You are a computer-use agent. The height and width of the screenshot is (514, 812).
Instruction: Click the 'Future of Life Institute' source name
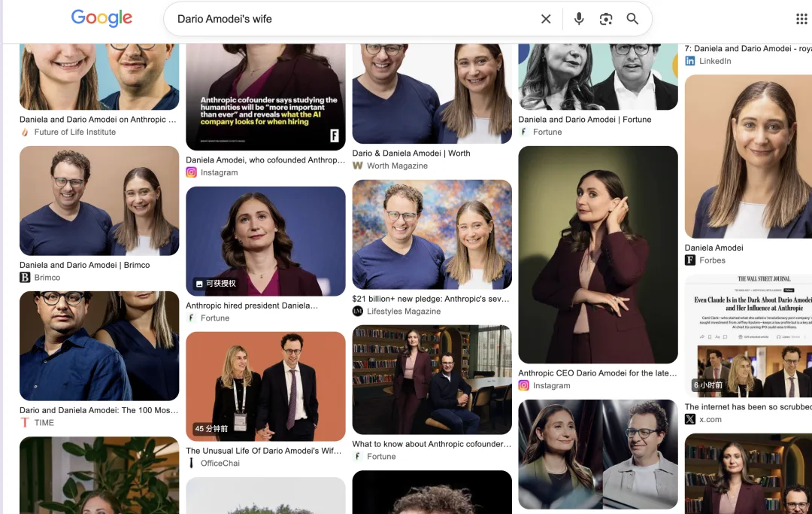coord(75,132)
